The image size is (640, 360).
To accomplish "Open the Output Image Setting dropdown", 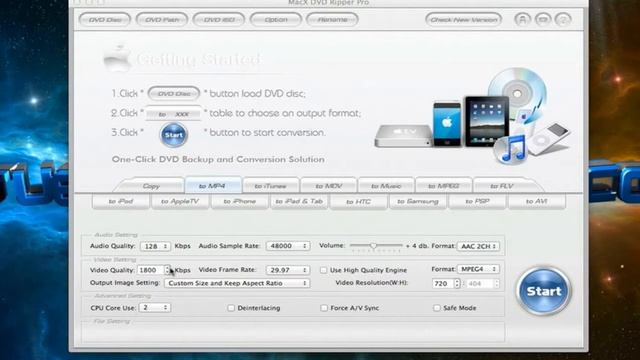I will 237,283.
